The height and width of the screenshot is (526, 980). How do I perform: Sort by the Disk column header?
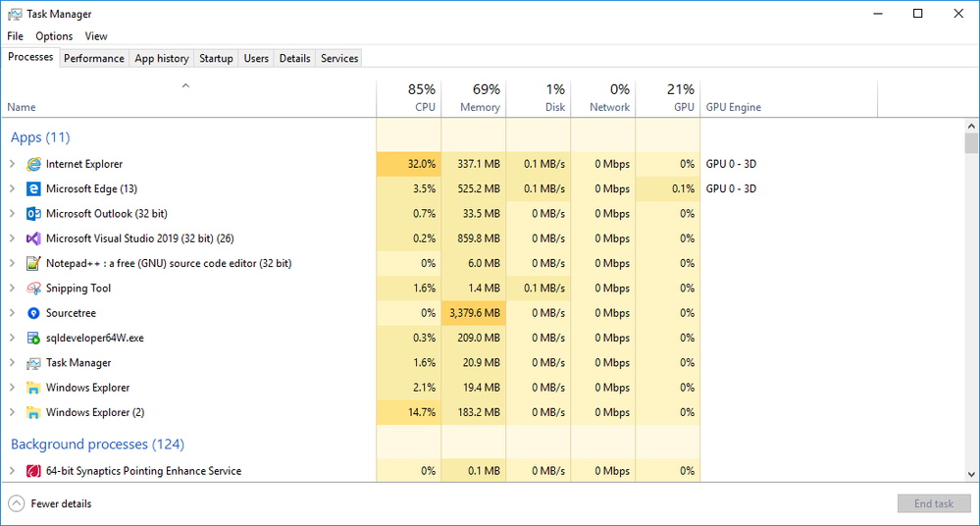coord(539,99)
